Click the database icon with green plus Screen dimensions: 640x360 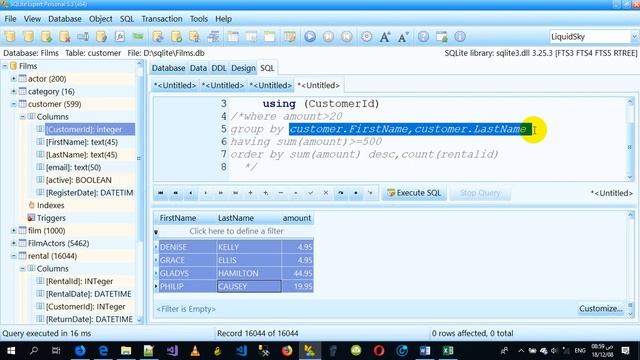coord(46,37)
